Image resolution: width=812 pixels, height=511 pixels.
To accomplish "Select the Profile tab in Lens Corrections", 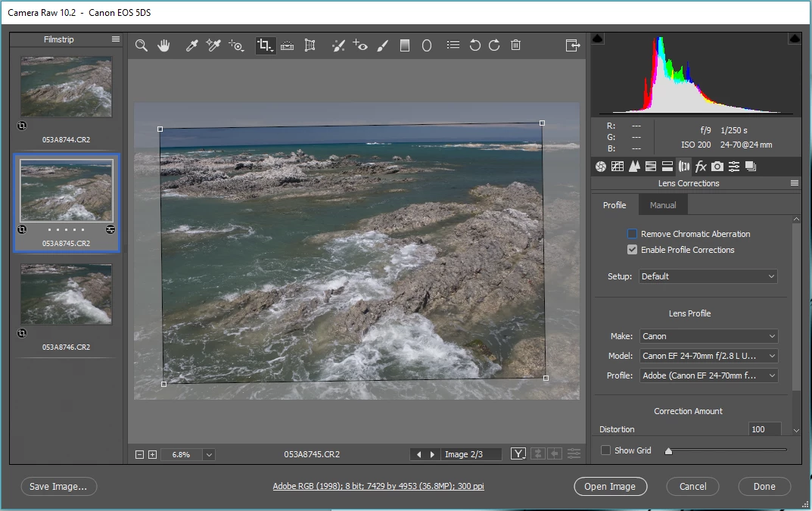I will coord(614,205).
